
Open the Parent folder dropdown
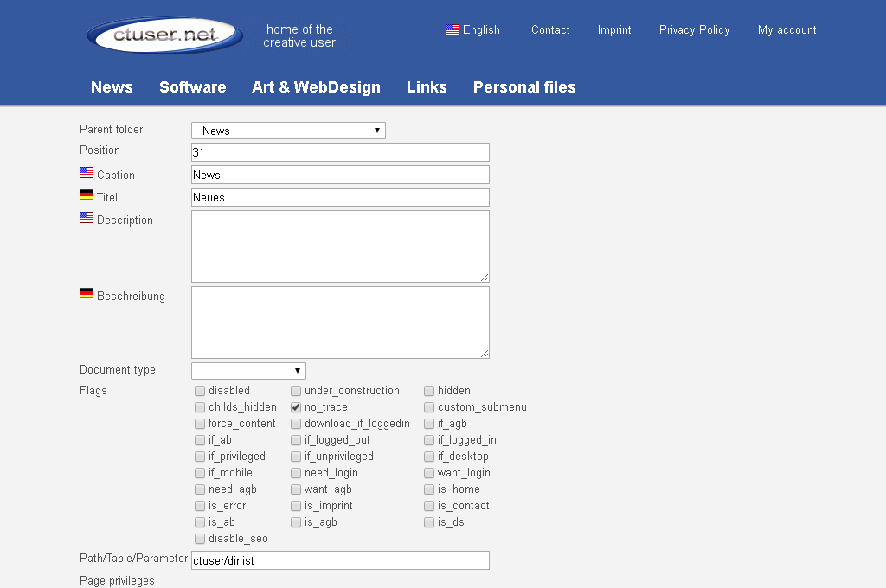click(288, 131)
